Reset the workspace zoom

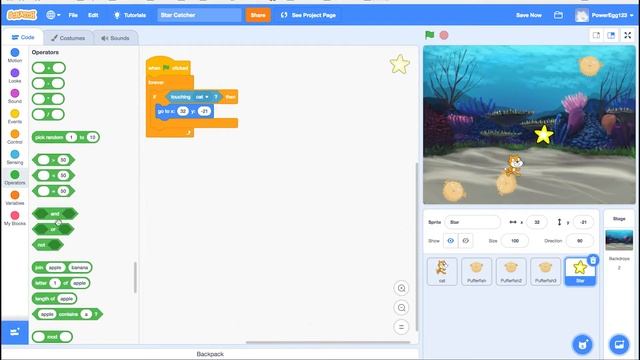coord(401,327)
